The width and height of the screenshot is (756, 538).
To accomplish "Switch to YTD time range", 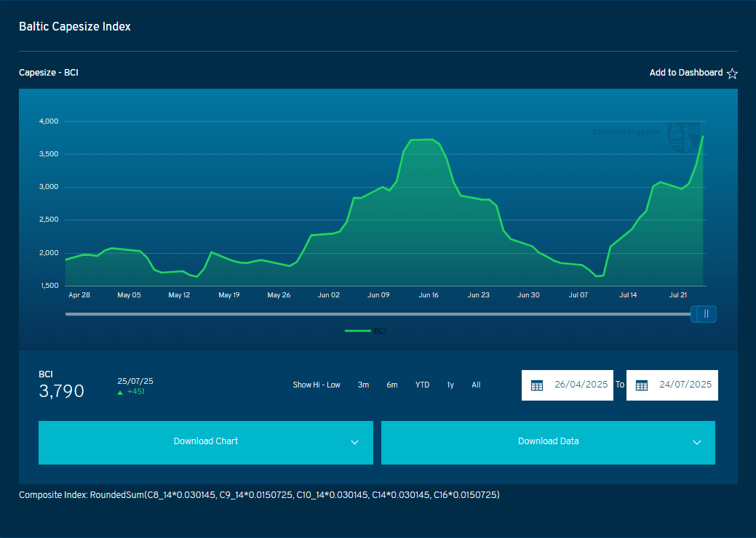I will pyautogui.click(x=422, y=385).
